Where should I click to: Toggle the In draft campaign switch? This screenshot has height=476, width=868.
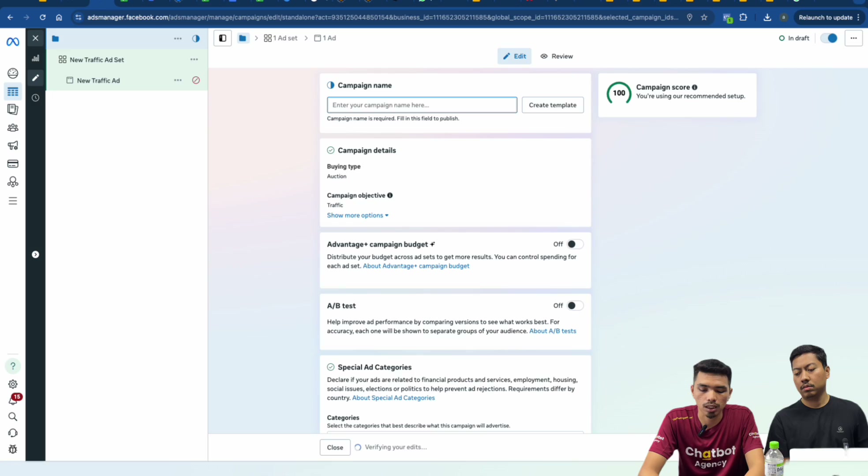[x=829, y=38]
